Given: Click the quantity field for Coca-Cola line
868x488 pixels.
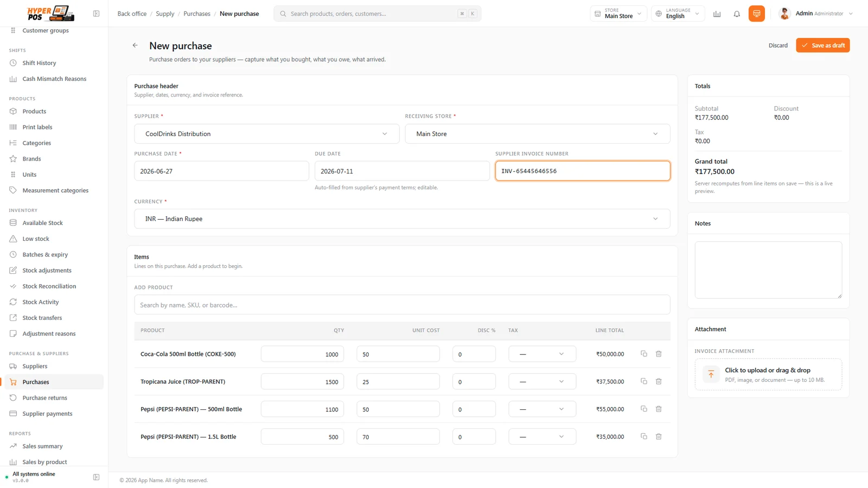Looking at the screenshot, I should [x=302, y=354].
